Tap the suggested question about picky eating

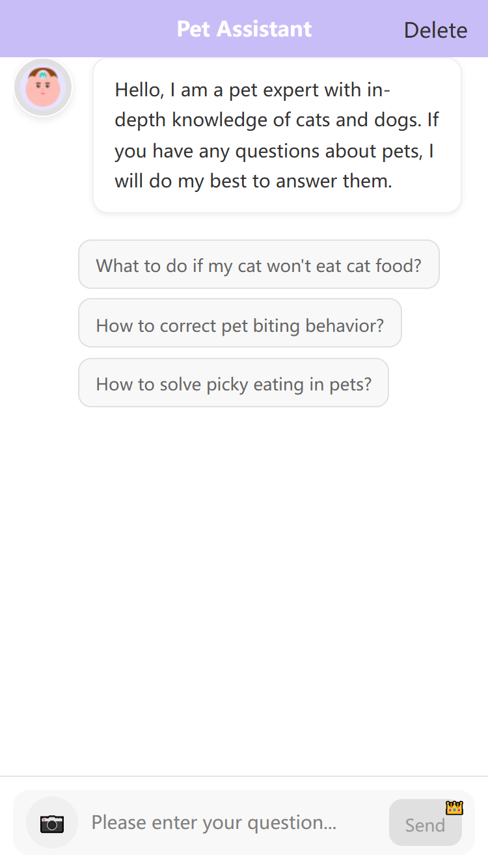[x=233, y=383]
